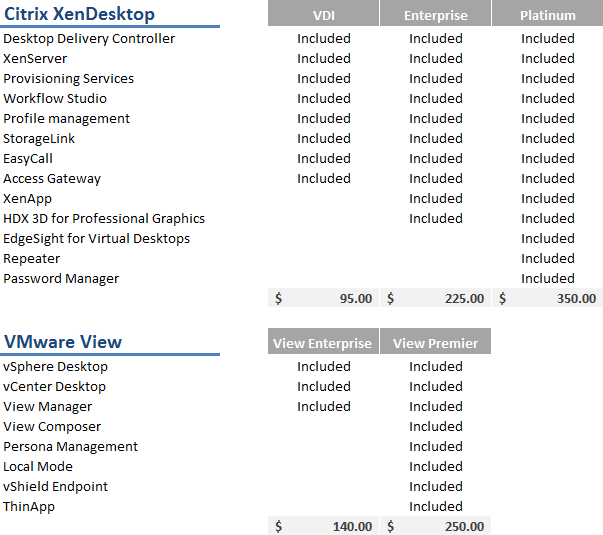Click Included under Enterprise for StorageLink

(x=436, y=138)
